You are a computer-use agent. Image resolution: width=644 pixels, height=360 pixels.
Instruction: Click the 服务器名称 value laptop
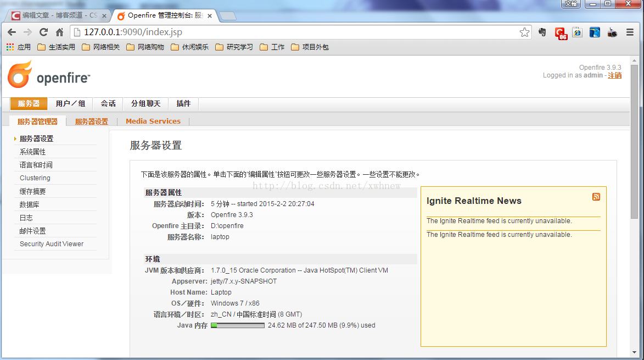point(220,237)
